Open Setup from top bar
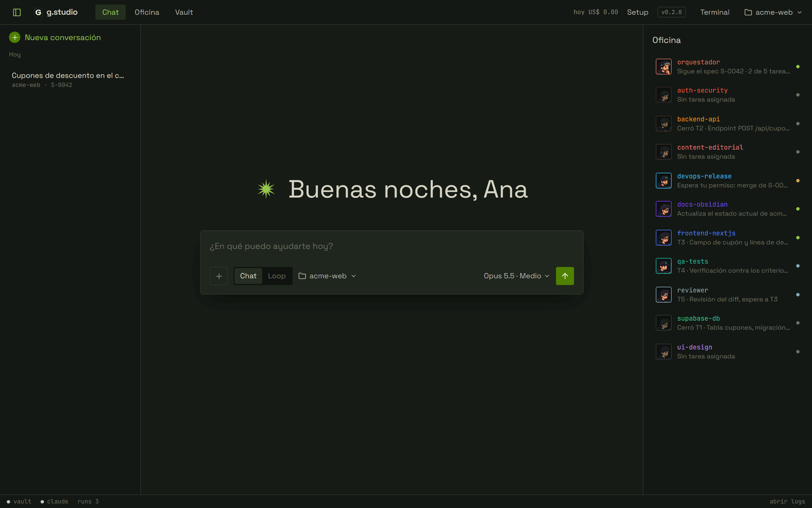Screen dimensions: 812x508 pos(637,12)
